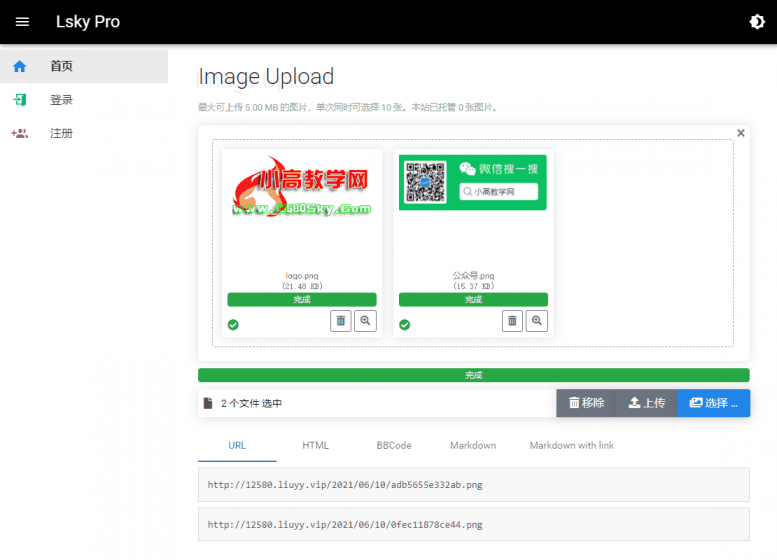Click the 2 个文件 选中 caption field
Screen dimensions: 777x560
pyautogui.click(x=377, y=403)
